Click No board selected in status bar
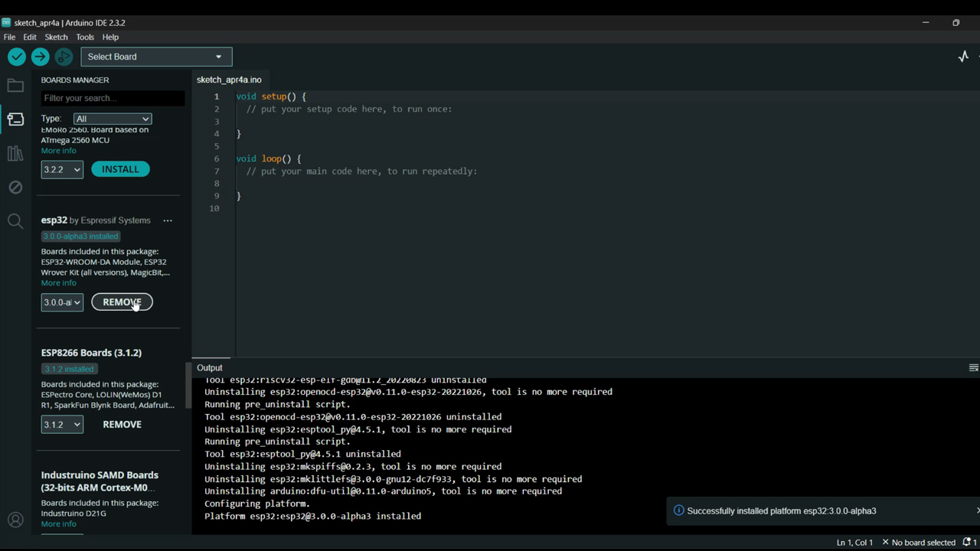Viewport: 980px width, 551px height. pos(919,543)
